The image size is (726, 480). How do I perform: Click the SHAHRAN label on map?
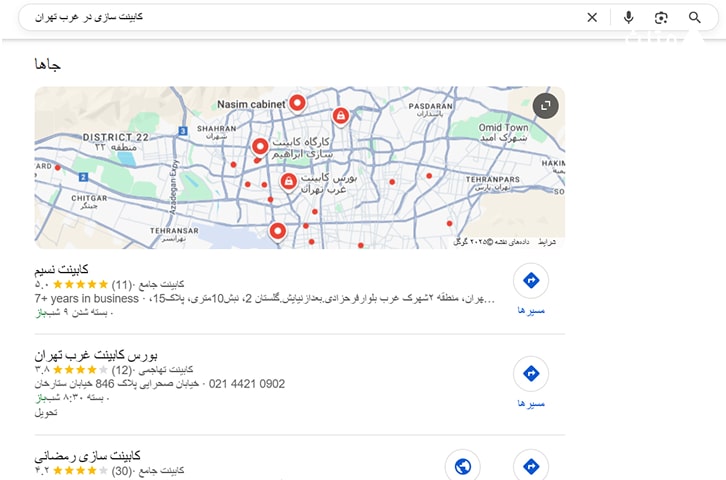coord(217,128)
